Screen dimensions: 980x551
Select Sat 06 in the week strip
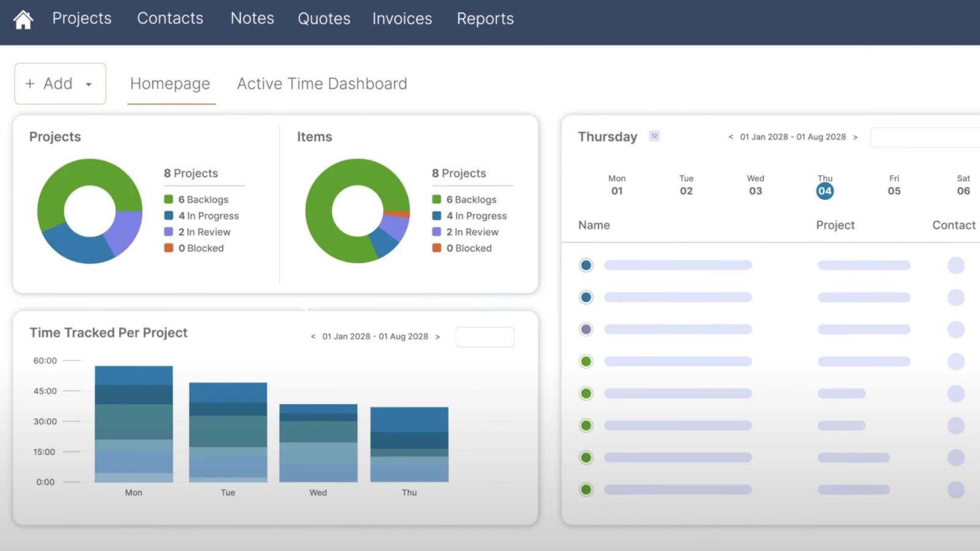click(x=963, y=185)
